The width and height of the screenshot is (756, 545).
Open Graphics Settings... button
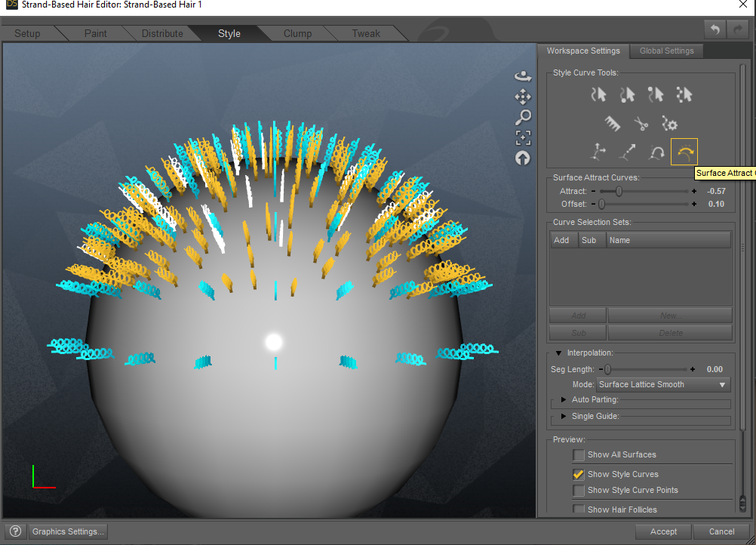68,531
